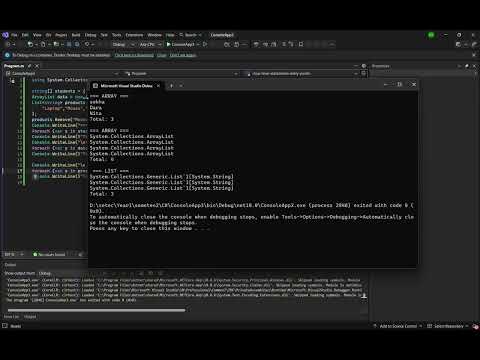Click the No issues found indicator
The image size is (480, 360).
click(x=49, y=254)
